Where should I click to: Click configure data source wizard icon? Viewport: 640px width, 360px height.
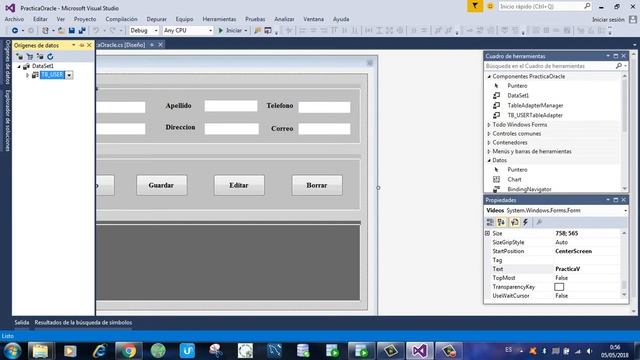pos(40,56)
